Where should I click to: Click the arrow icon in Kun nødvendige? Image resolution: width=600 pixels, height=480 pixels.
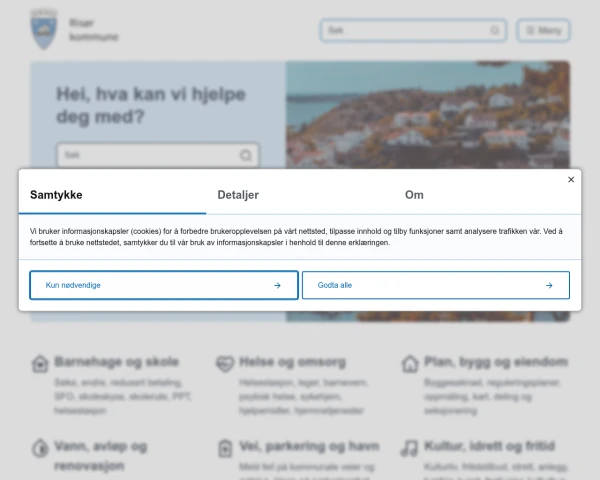(277, 286)
